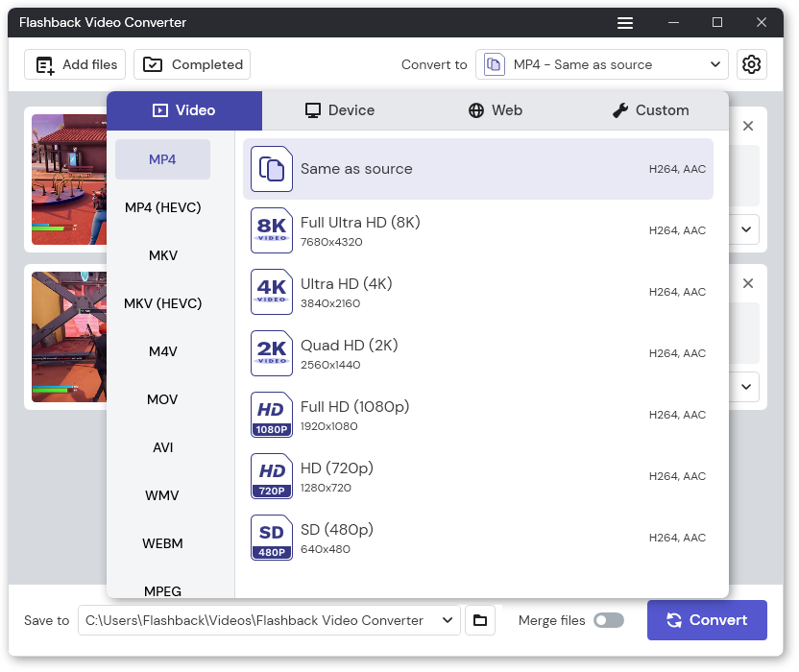Expand the first video's options dropdown
Viewport: 799px width, 672px height.
745,229
